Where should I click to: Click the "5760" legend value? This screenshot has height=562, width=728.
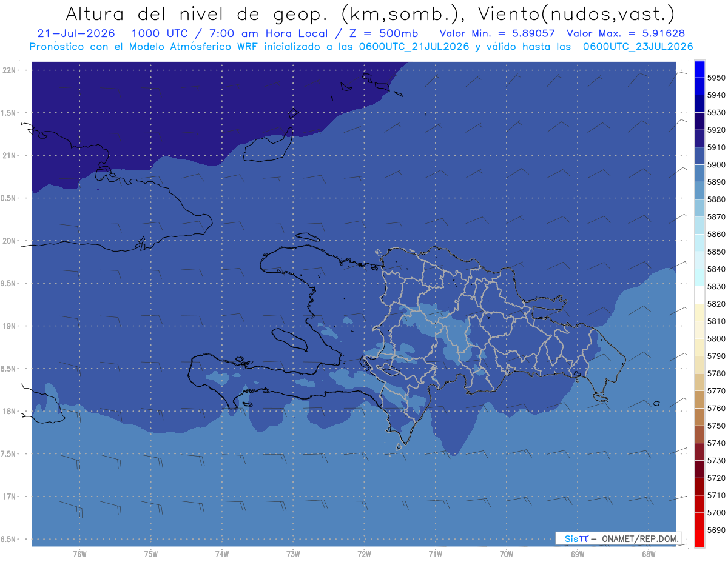716,408
